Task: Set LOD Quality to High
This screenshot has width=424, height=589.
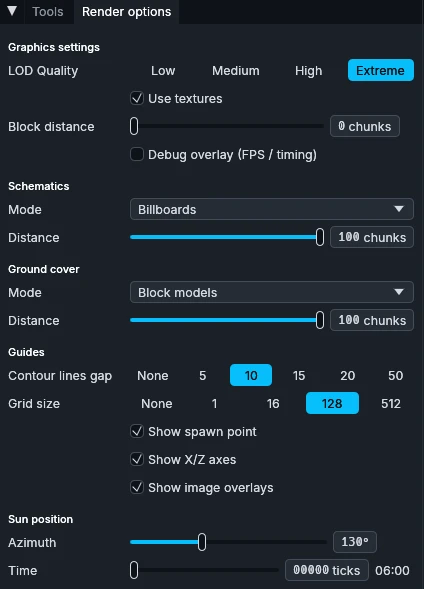Action: click(x=308, y=70)
